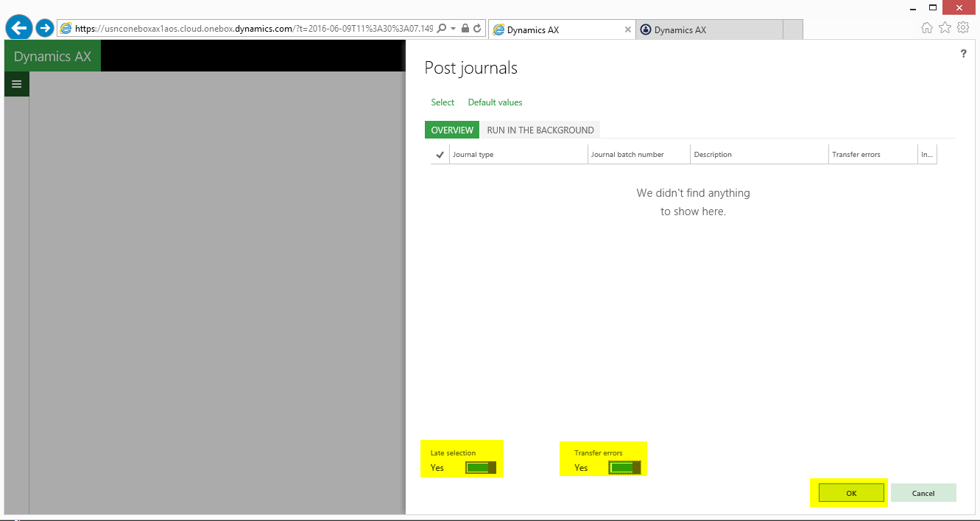Click the browser forward arrow button
Viewport: 980px width, 521px height.
click(45, 29)
